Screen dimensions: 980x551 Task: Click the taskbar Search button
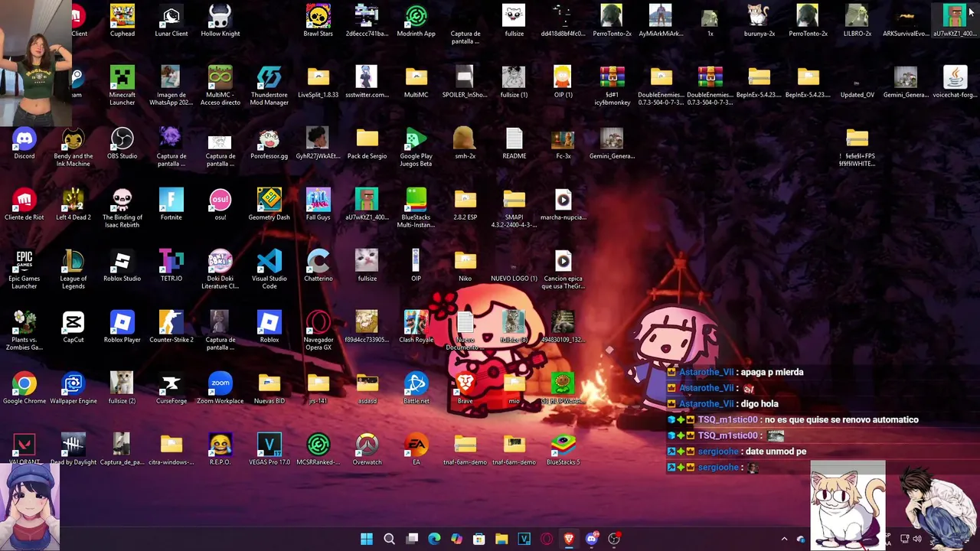[x=389, y=539]
